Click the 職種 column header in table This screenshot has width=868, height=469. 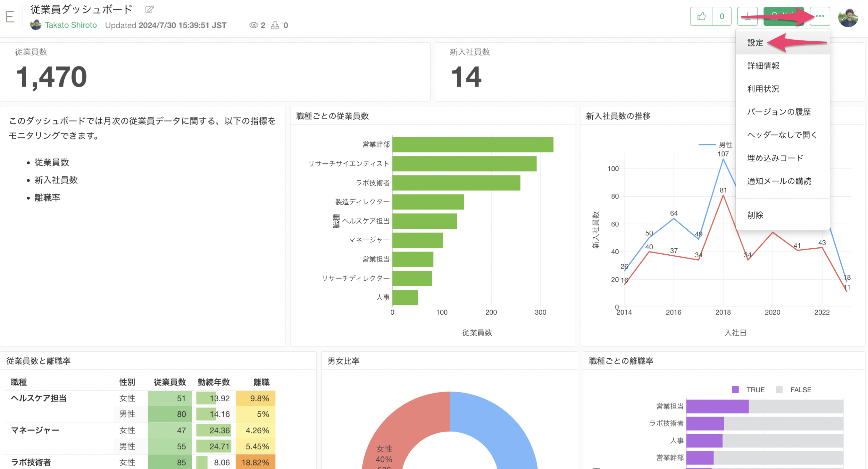(19, 382)
